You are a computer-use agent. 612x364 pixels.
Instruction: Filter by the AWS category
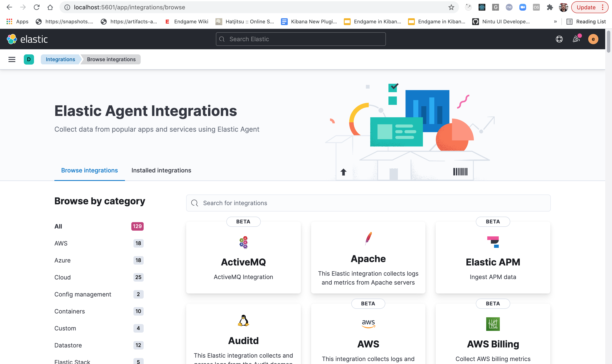pyautogui.click(x=61, y=243)
